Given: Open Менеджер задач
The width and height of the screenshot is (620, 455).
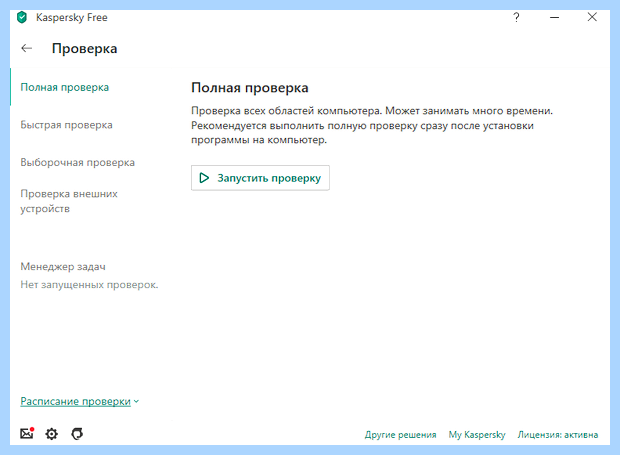Looking at the screenshot, I should [x=63, y=267].
